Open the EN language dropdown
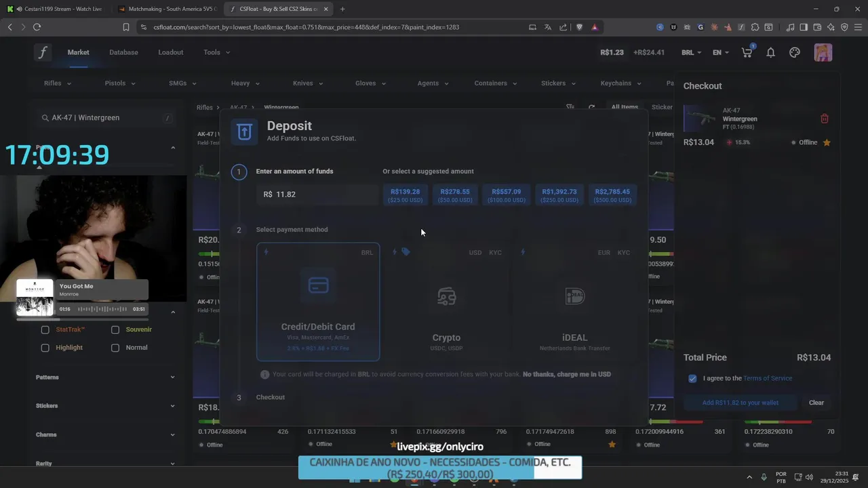This screenshot has height=488, width=868. [x=721, y=52]
